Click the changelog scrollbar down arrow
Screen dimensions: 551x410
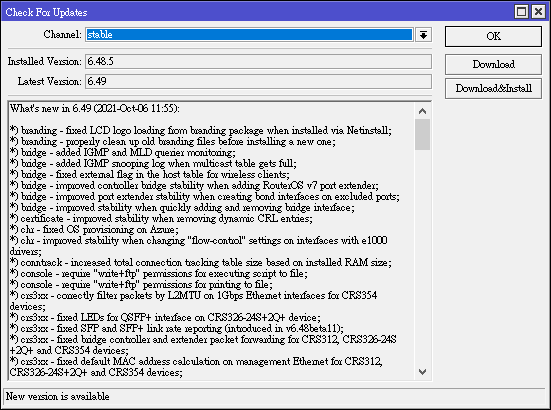pyautogui.click(x=422, y=372)
